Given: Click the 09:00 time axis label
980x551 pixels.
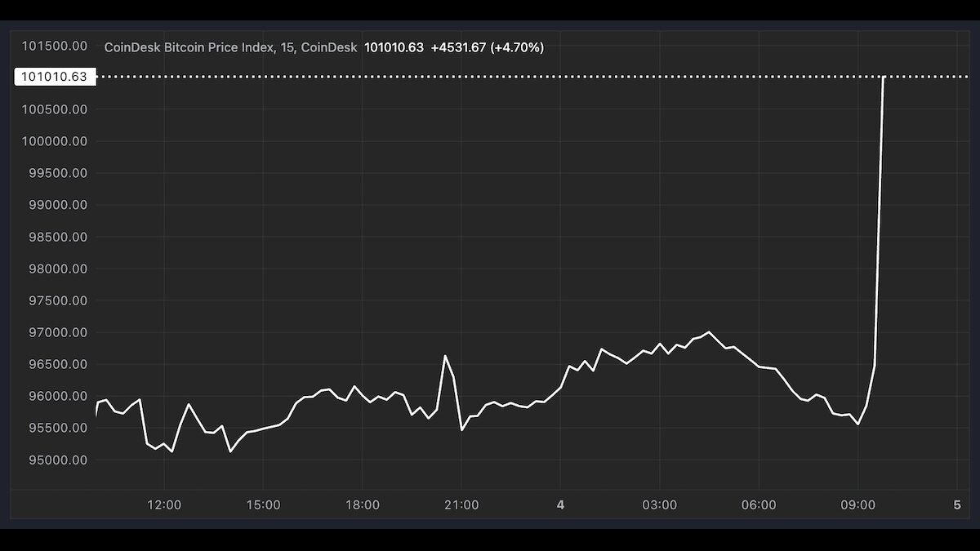Looking at the screenshot, I should (857, 505).
